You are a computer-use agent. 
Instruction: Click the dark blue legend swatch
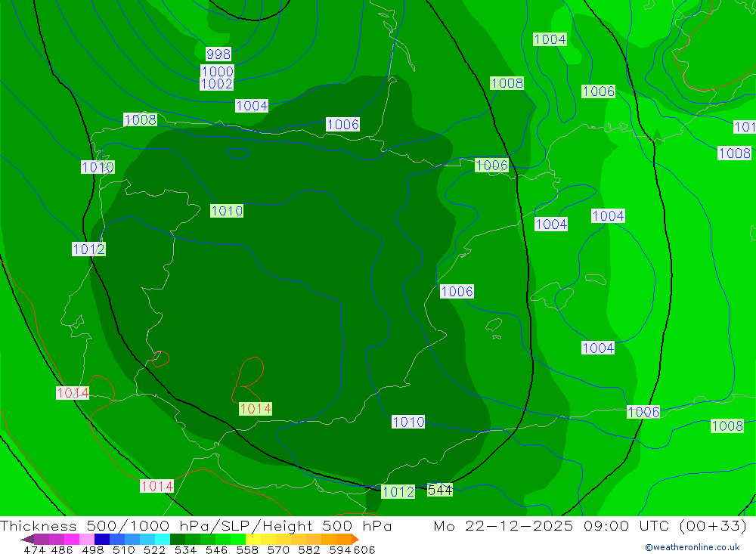click(102, 539)
